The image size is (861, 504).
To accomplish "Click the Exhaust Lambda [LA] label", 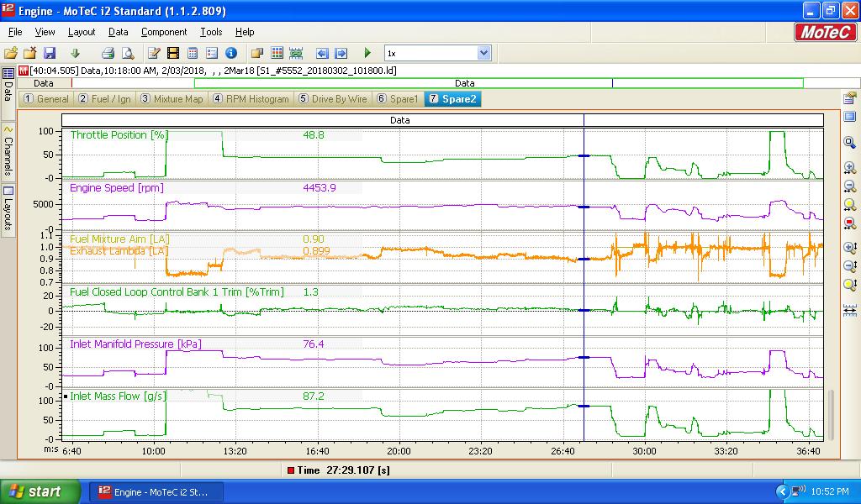I will tap(119, 250).
